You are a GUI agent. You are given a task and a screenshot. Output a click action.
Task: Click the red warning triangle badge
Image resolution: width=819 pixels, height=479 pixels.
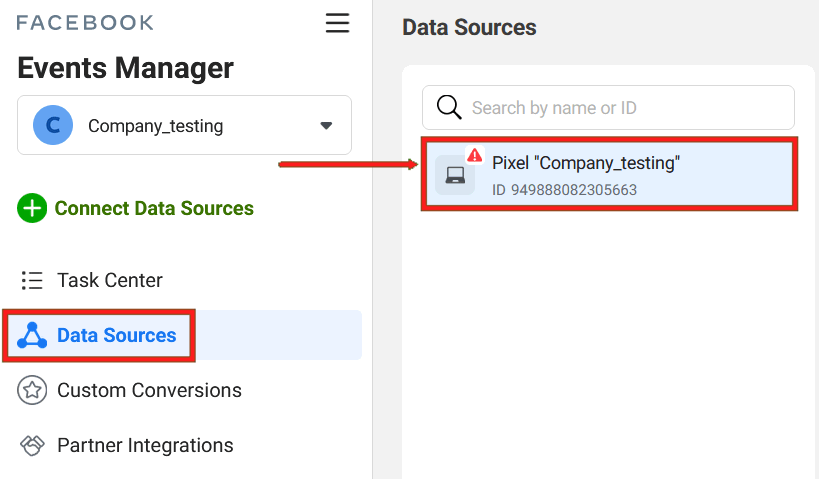click(x=474, y=155)
